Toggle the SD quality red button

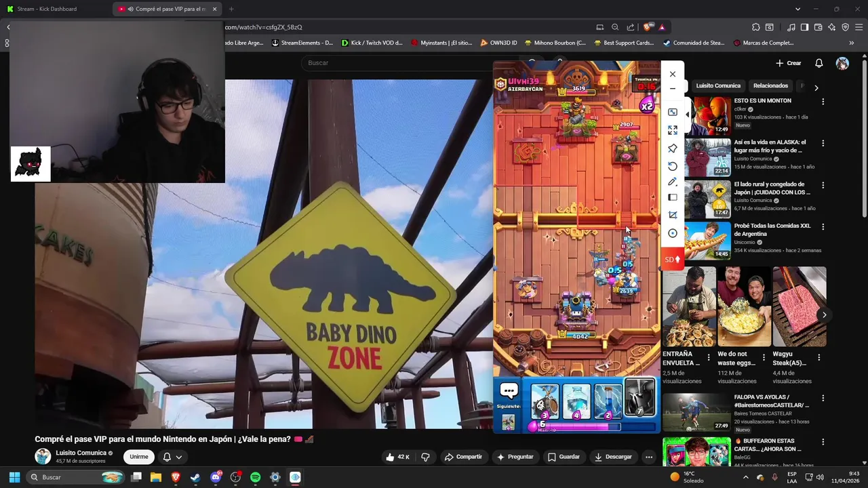pyautogui.click(x=672, y=260)
